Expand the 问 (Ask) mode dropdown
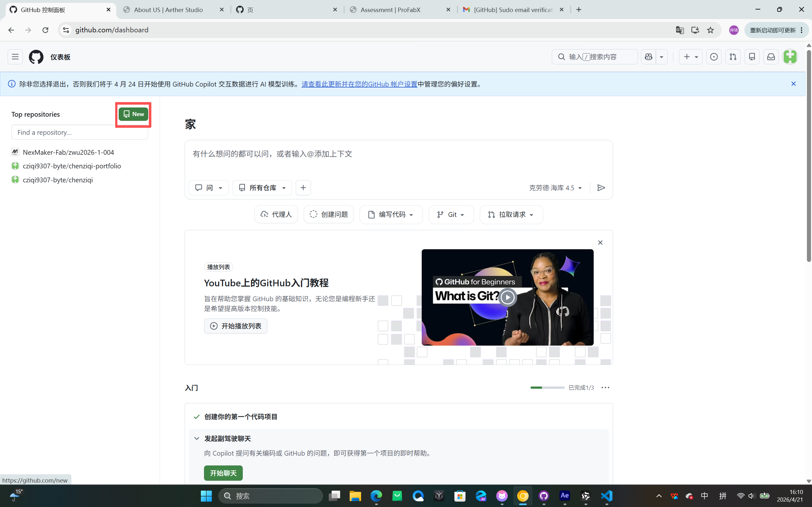Viewport: 812px width, 507px height. pyautogui.click(x=208, y=187)
